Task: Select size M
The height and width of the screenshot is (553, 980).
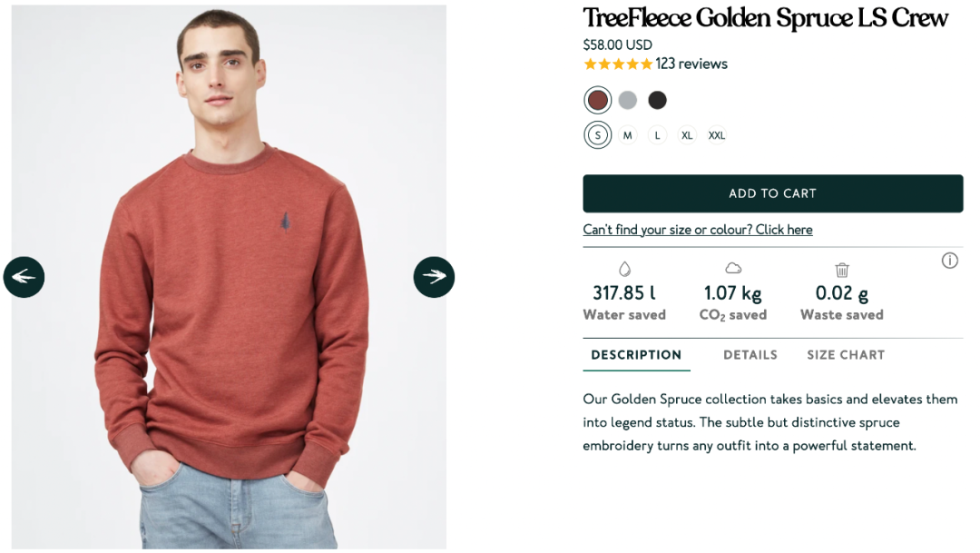Action: point(627,135)
